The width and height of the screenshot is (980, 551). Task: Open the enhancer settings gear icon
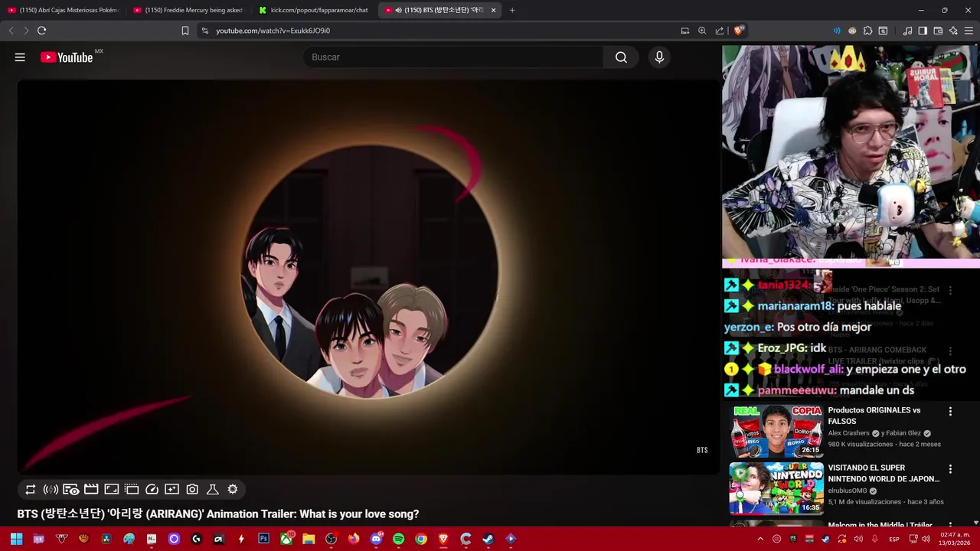click(x=233, y=490)
